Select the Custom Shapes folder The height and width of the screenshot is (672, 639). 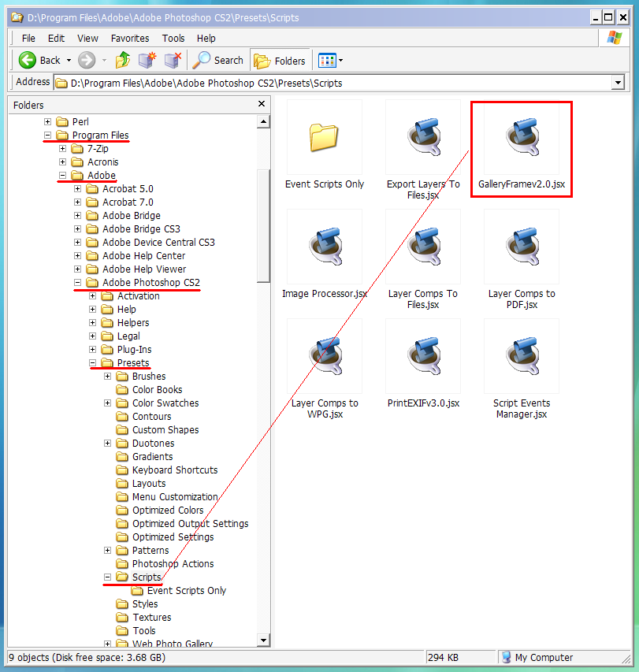pos(165,430)
